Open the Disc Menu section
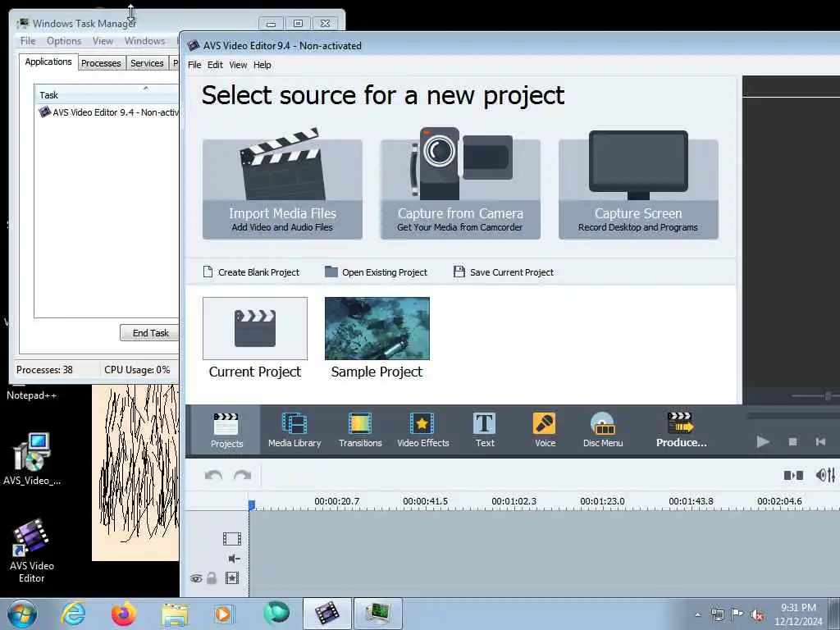 (603, 430)
